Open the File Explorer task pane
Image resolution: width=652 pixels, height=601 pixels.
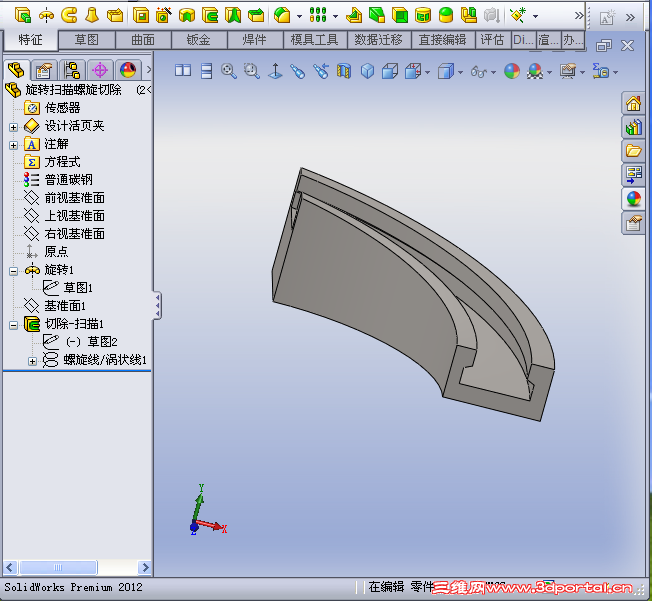(633, 151)
